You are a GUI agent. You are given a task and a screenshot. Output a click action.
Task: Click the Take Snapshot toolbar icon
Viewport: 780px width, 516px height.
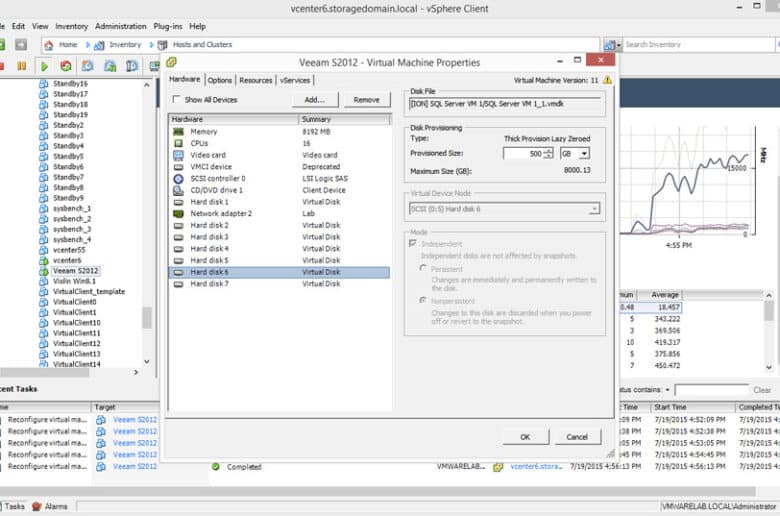point(88,66)
